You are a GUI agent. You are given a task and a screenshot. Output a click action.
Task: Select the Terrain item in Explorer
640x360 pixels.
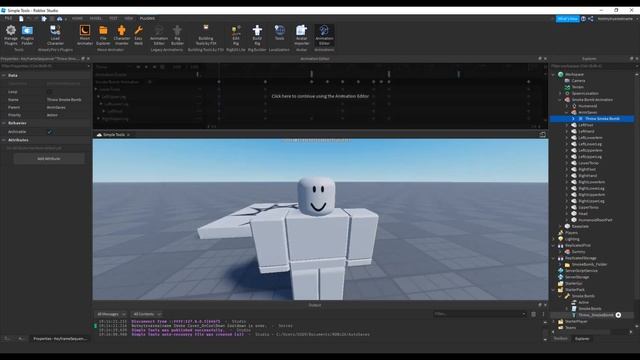578,87
